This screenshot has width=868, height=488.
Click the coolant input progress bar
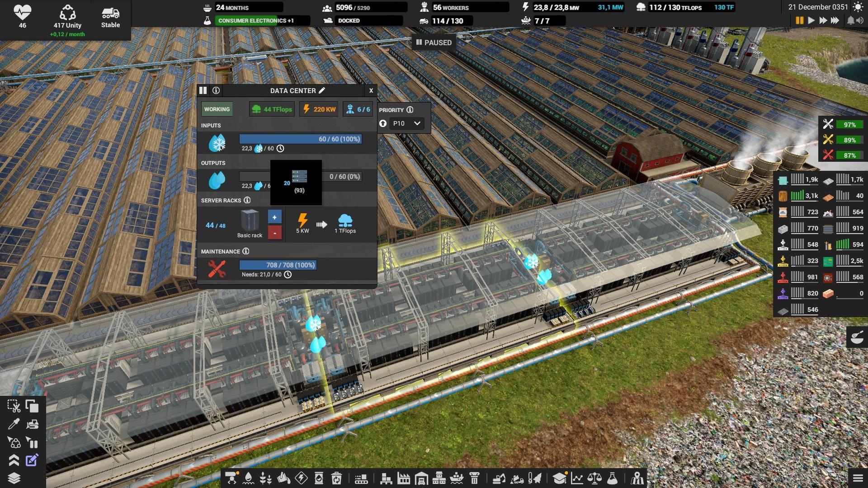click(x=300, y=139)
